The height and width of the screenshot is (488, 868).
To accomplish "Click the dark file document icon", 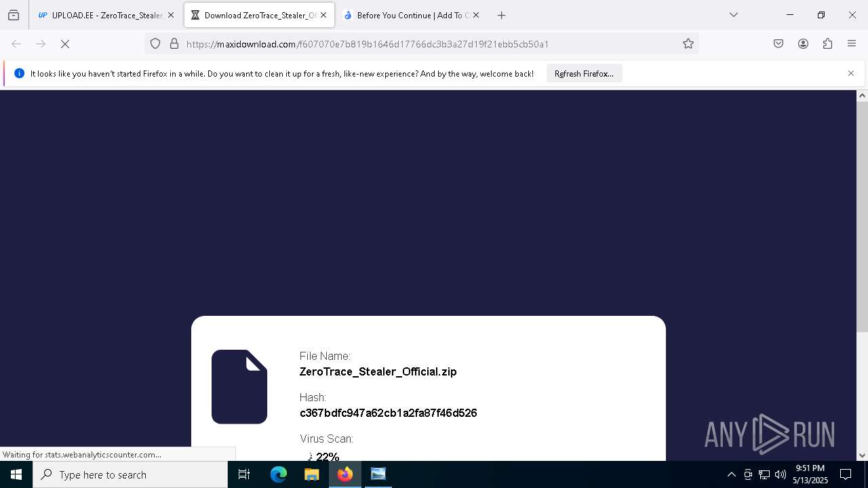I will pos(239,386).
